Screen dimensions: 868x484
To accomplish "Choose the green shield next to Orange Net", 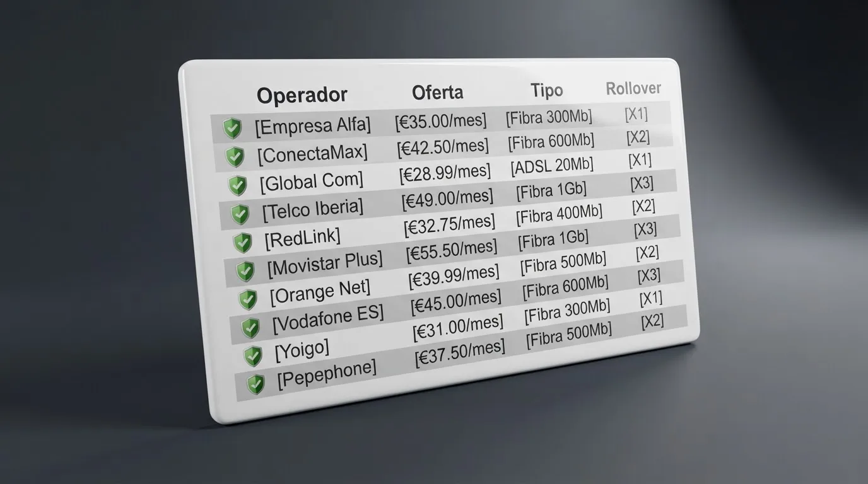I will click(x=248, y=299).
